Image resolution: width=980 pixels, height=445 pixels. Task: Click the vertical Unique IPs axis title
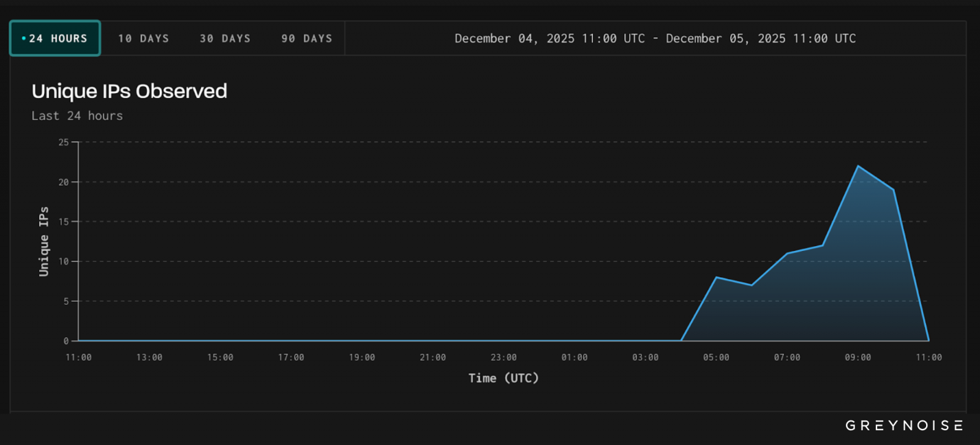coord(43,241)
